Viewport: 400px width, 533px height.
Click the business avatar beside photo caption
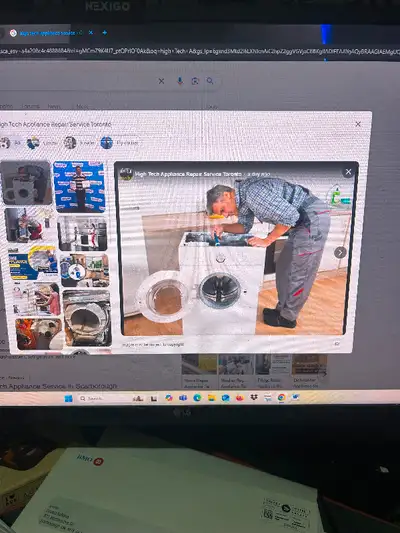tap(126, 174)
